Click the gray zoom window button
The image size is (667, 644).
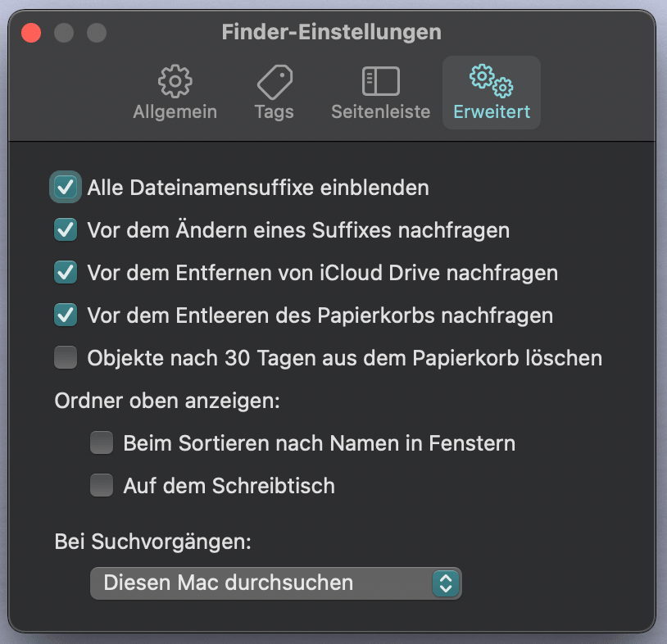coord(97,33)
